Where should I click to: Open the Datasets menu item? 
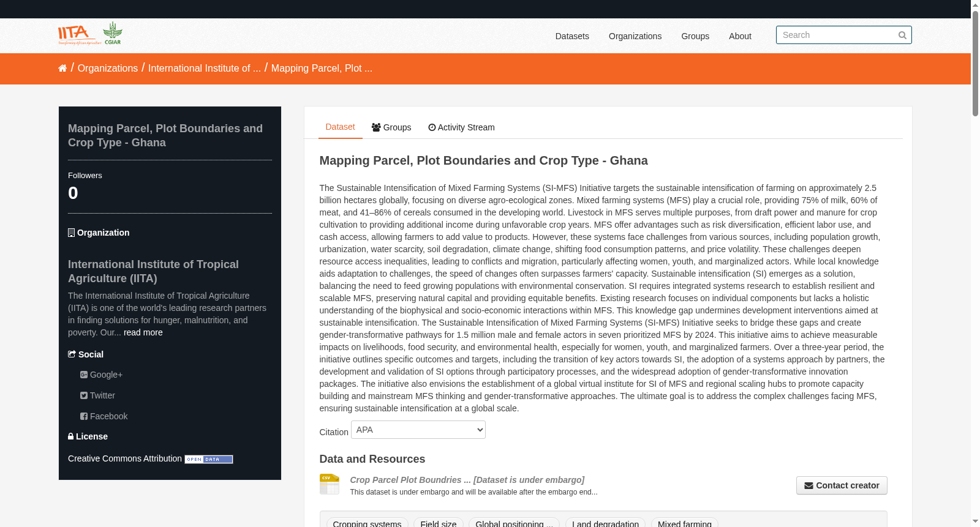[572, 36]
